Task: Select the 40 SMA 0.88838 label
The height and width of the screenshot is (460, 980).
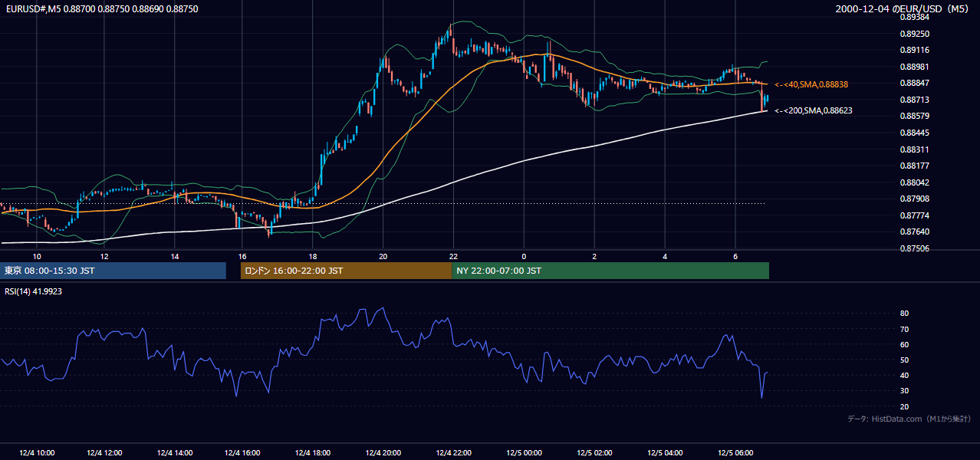Action: pos(811,84)
